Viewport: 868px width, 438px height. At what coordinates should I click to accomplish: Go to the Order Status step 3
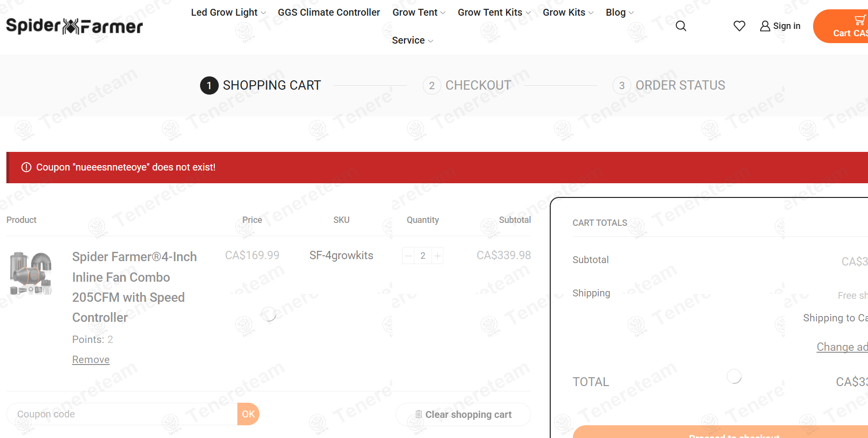pyautogui.click(x=669, y=85)
